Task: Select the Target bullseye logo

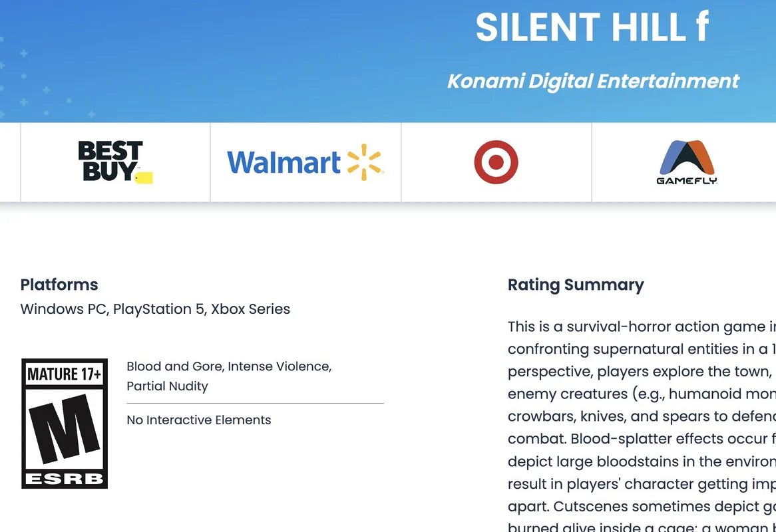Action: 496,162
